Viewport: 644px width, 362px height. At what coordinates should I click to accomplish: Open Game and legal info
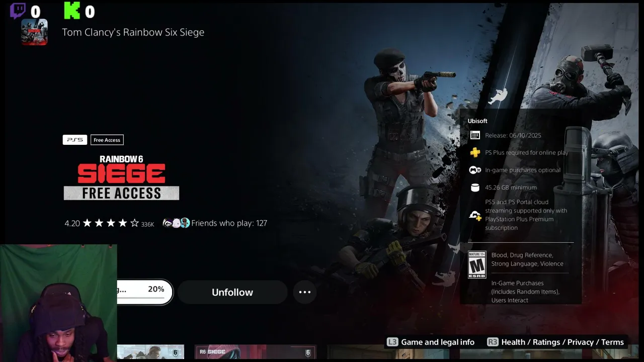pos(438,342)
